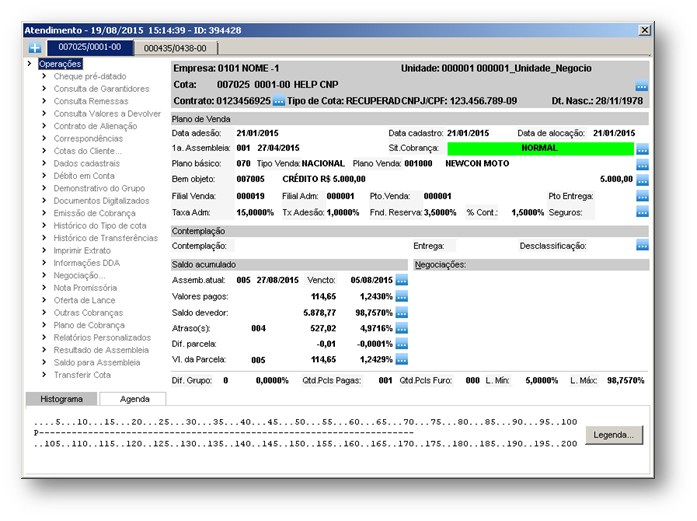Open details button on the Cota row

[641, 86]
